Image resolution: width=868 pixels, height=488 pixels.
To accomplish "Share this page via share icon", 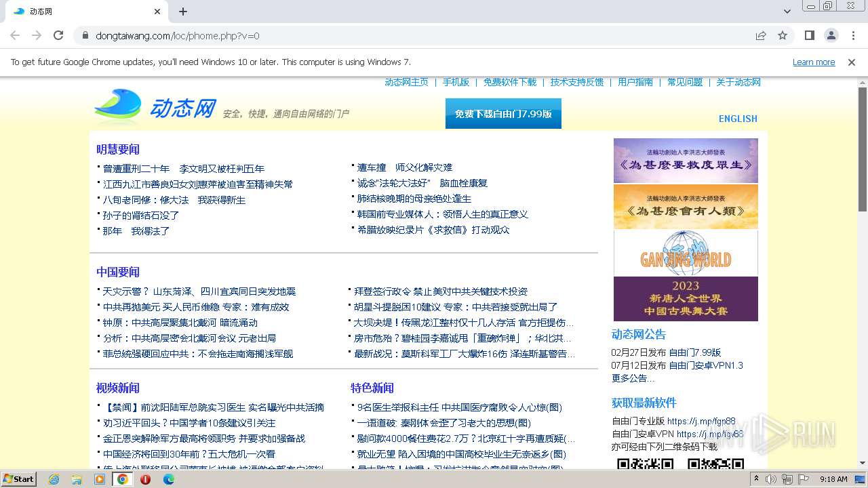I will pyautogui.click(x=761, y=35).
